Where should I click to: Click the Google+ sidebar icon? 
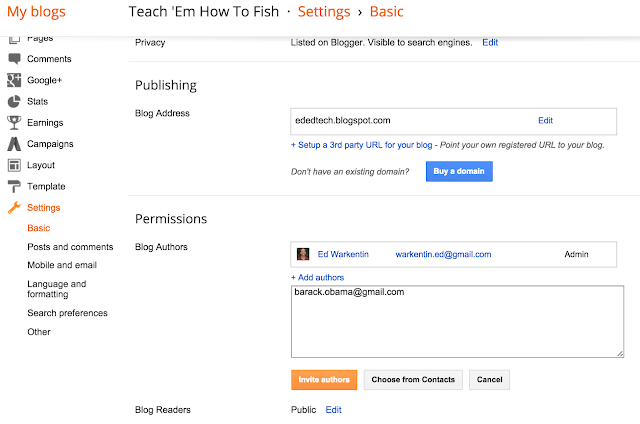coord(14,80)
